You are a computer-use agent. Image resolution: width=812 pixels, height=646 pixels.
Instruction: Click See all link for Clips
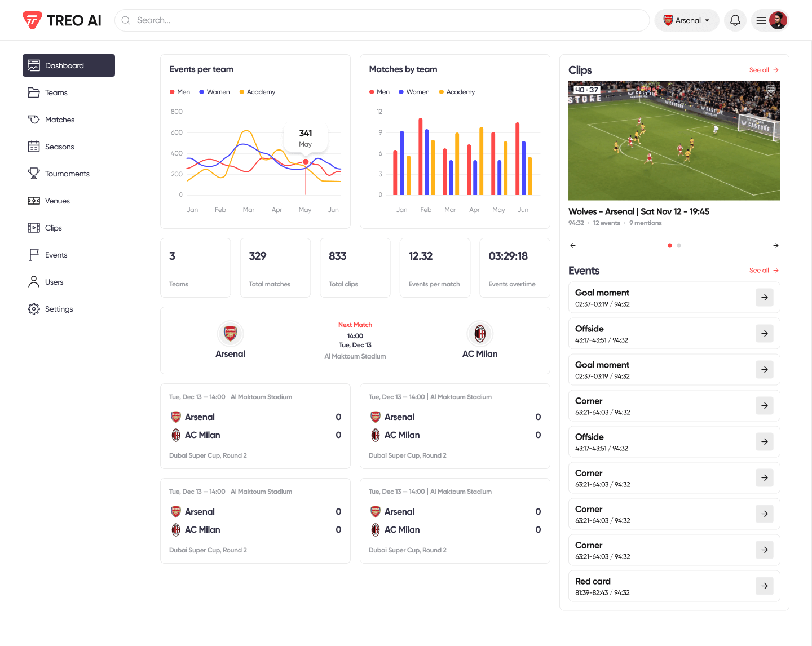[x=764, y=70]
